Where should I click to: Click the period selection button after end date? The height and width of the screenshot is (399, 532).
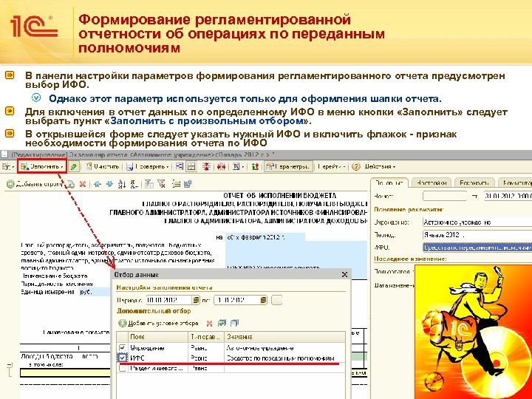click(x=276, y=300)
